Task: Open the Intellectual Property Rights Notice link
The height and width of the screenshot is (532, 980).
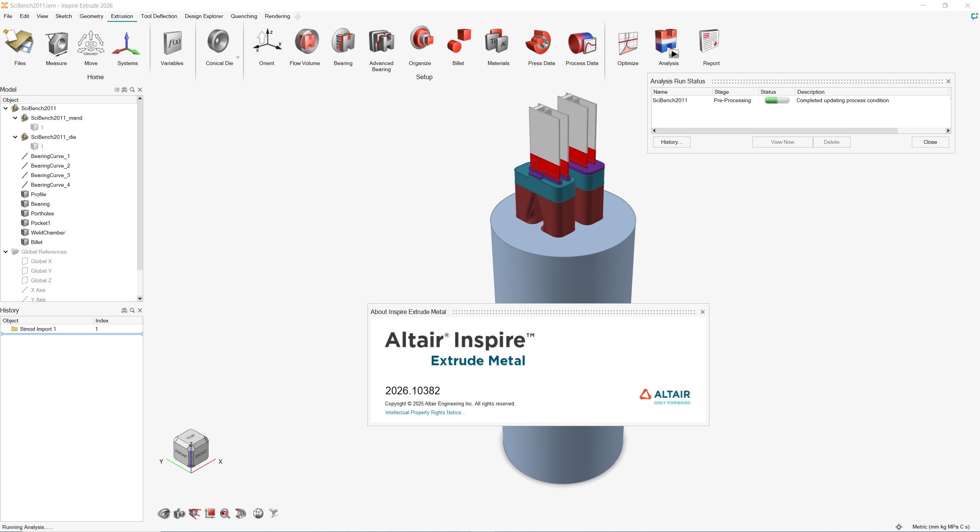Action: pos(425,412)
